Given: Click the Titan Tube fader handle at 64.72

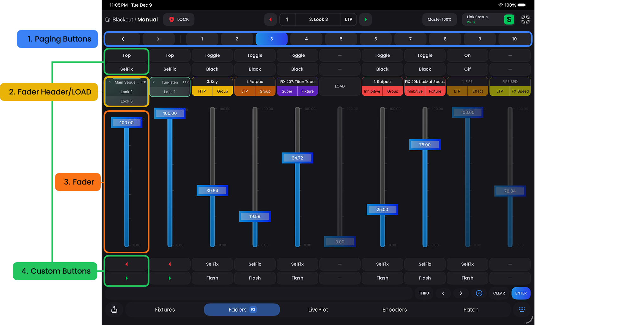Looking at the screenshot, I should click(x=297, y=158).
